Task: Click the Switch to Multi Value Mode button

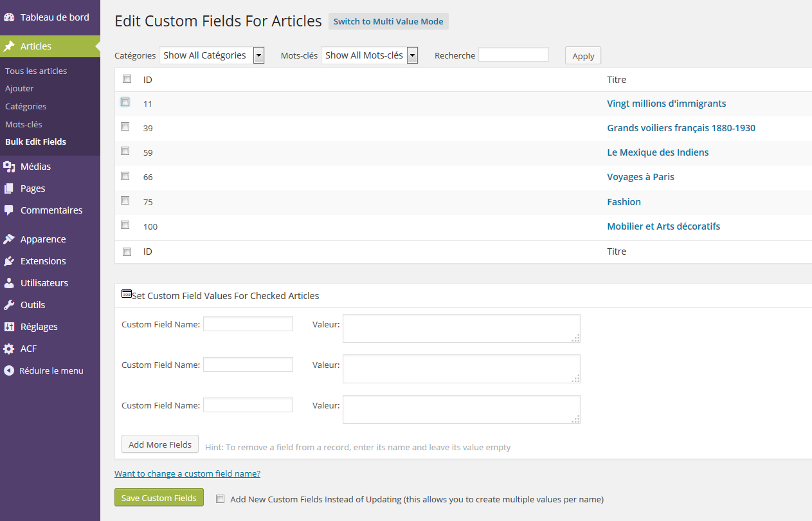Action: [x=388, y=21]
